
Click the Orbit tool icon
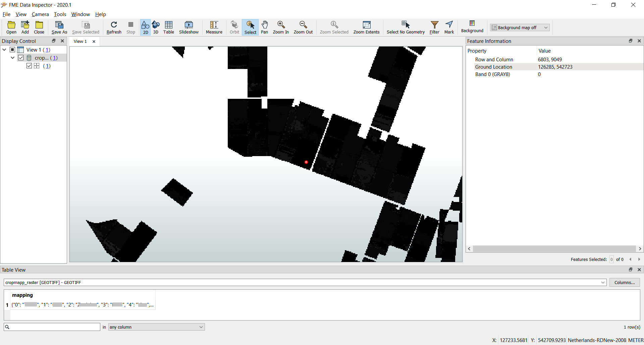[x=234, y=27]
